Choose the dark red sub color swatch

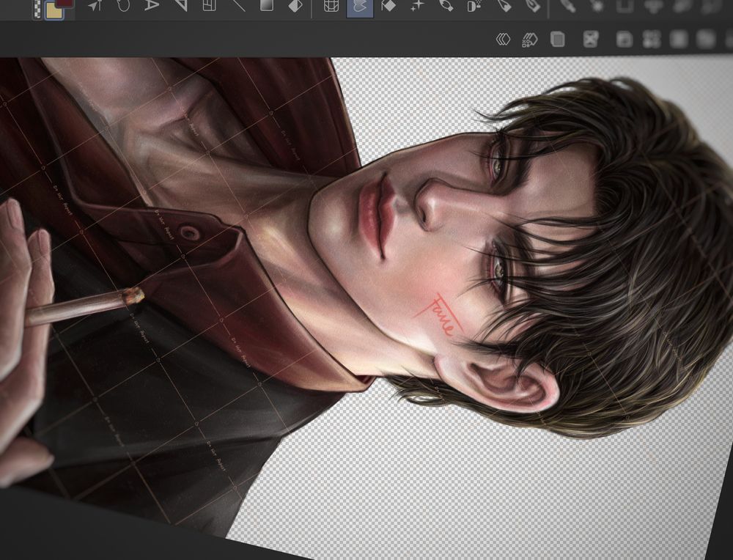(x=65, y=3)
